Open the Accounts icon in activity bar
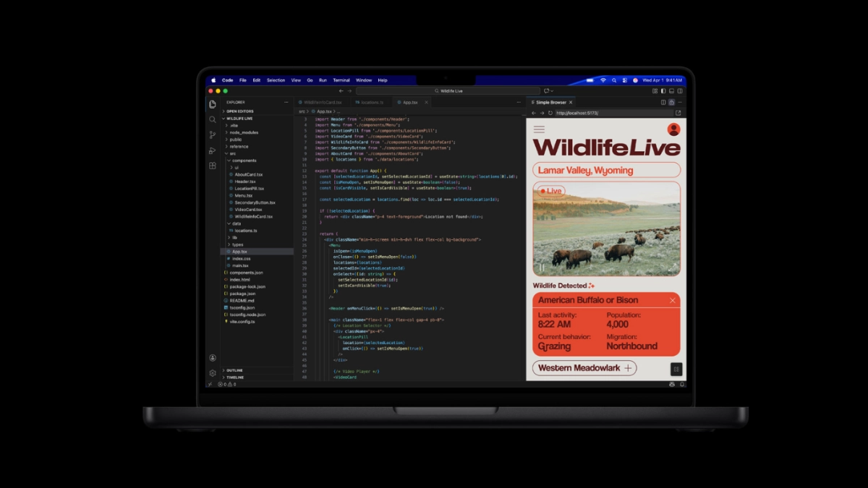This screenshot has width=868, height=488. pyautogui.click(x=213, y=358)
